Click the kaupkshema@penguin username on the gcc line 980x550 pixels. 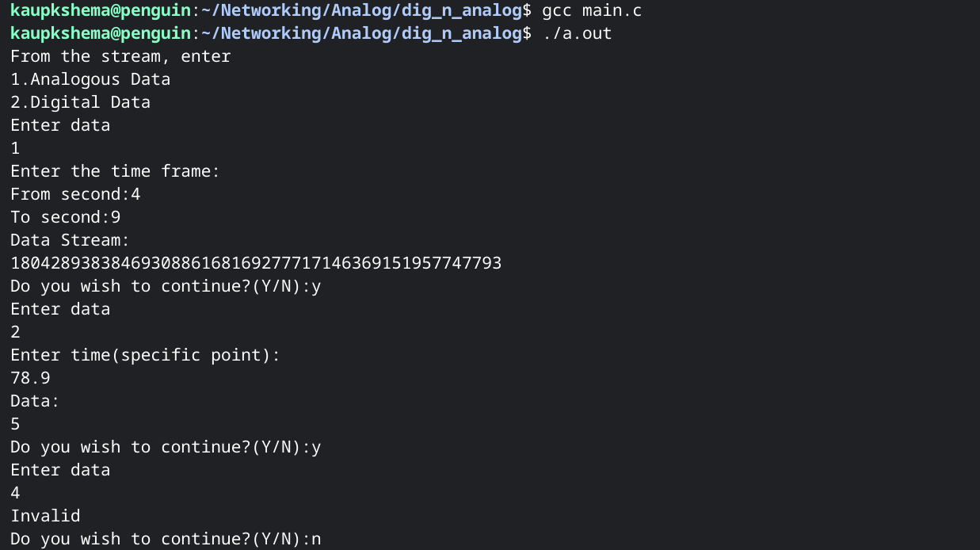click(101, 11)
